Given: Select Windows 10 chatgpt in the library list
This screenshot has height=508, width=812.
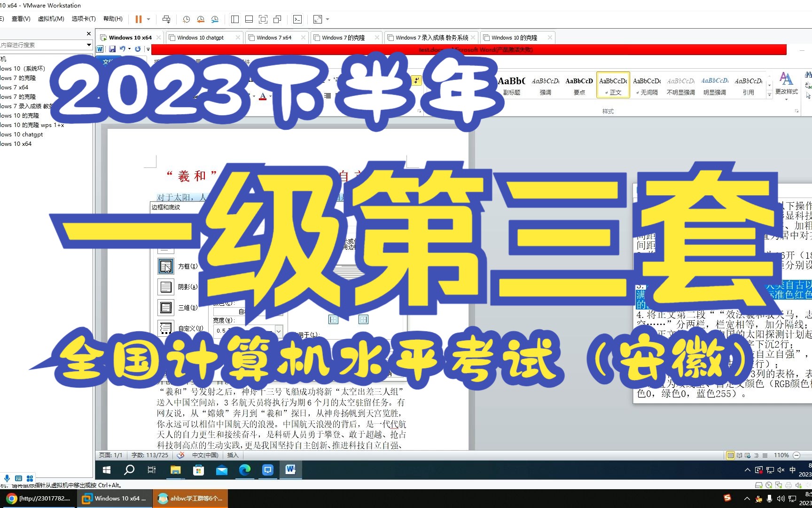Looking at the screenshot, I should click(x=21, y=135).
